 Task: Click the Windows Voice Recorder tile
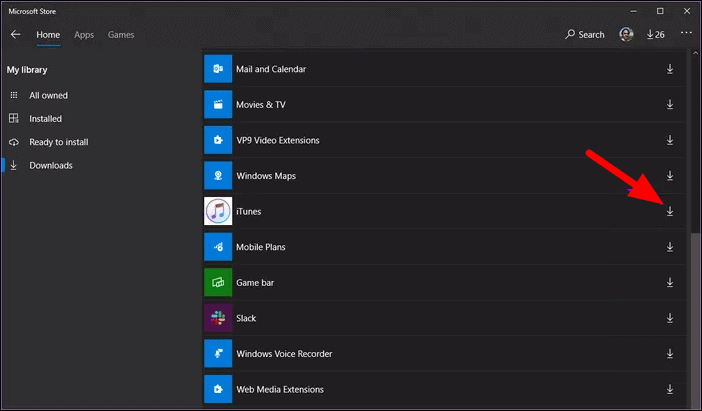coord(218,354)
